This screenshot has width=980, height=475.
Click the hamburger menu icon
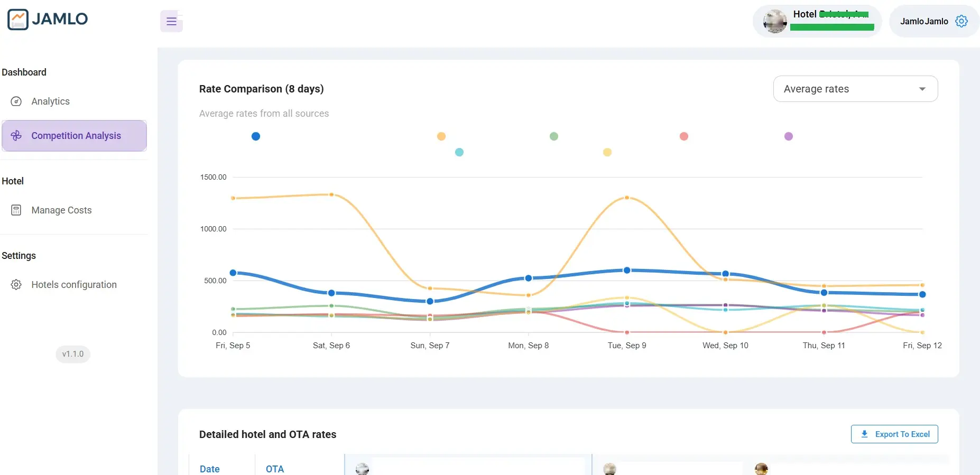(x=171, y=22)
